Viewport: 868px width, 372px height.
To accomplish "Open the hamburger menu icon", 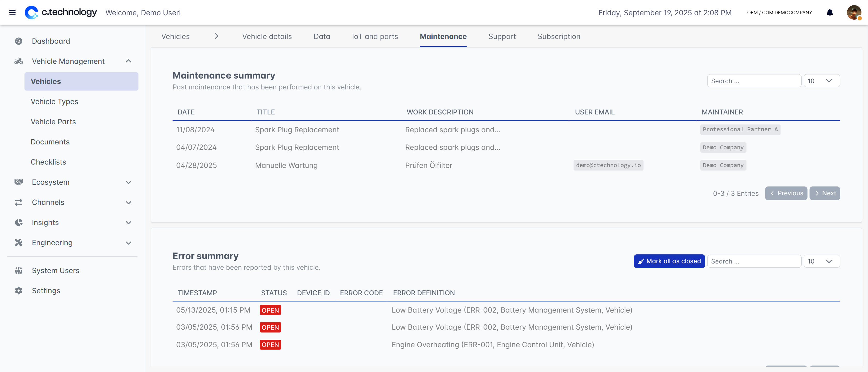I will coord(12,12).
